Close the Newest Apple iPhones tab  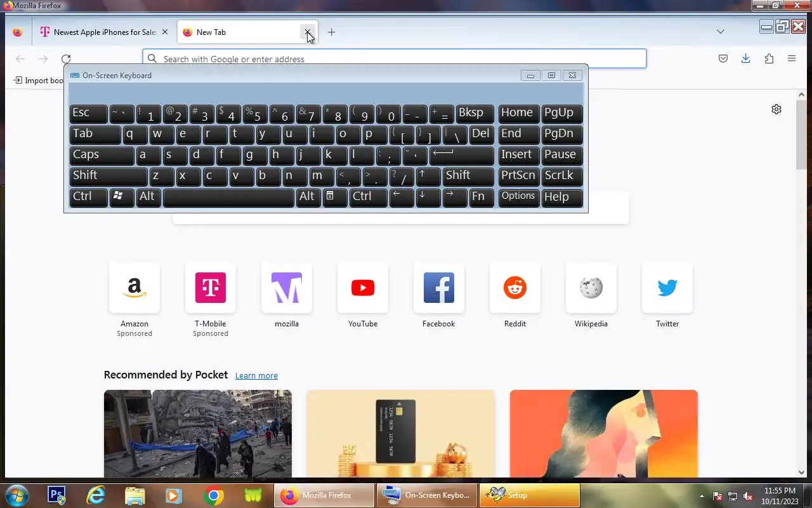[x=165, y=32]
